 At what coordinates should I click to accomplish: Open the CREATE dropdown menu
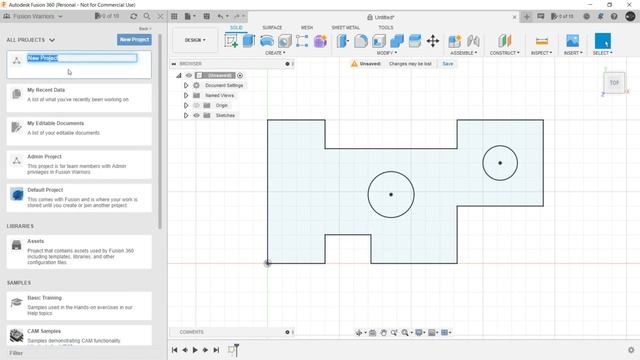tap(275, 53)
